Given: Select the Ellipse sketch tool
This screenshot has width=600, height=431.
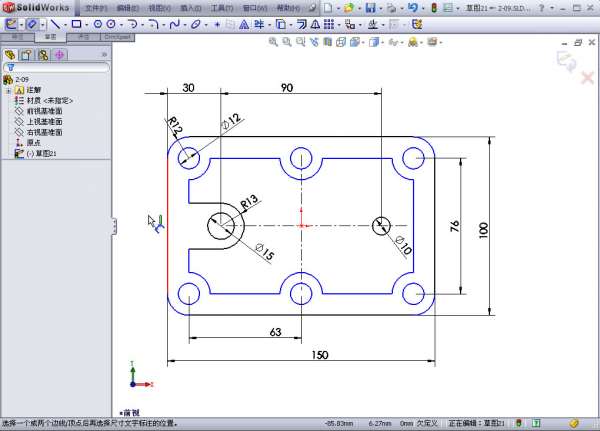Looking at the screenshot, I should [x=196, y=23].
